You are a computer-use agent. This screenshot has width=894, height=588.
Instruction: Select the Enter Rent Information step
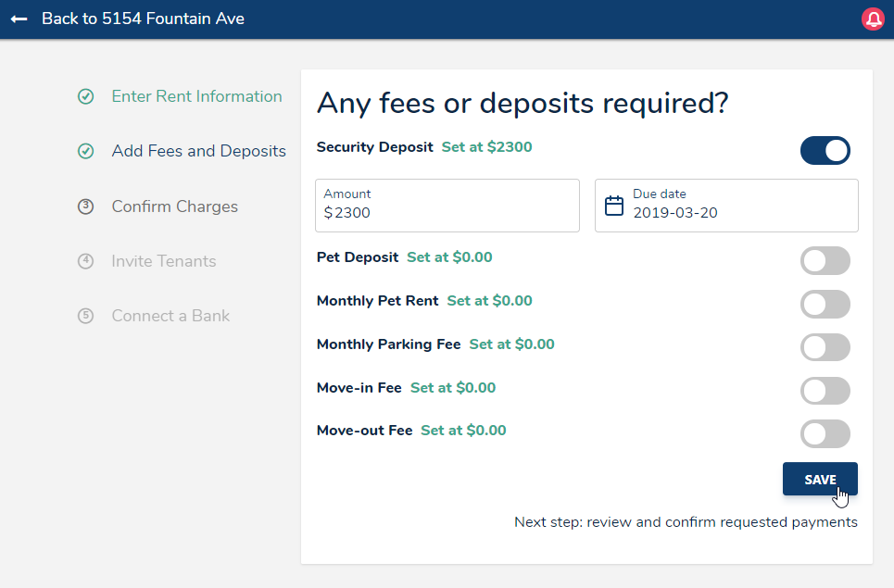tap(196, 96)
